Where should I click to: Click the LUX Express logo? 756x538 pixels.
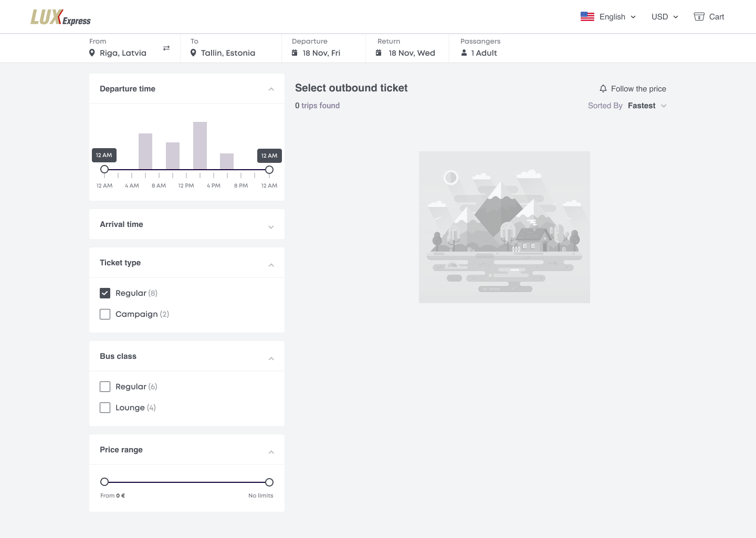pyautogui.click(x=60, y=17)
